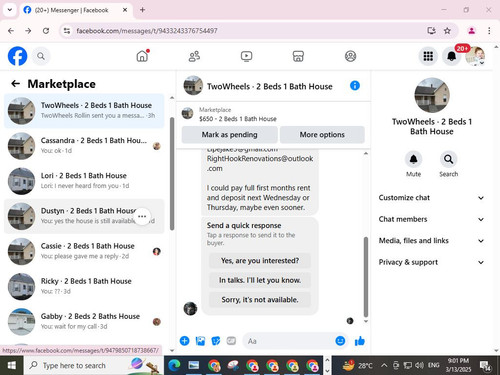Click the browser address bar URL
This screenshot has height=375, width=500.
[x=147, y=31]
